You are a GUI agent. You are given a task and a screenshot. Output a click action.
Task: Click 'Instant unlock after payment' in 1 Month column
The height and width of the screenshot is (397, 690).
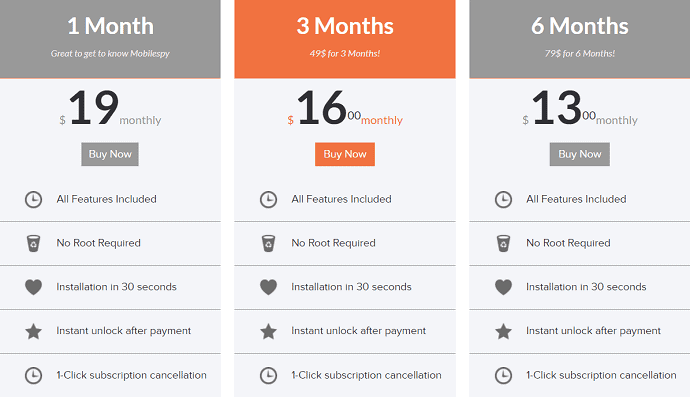tap(124, 331)
